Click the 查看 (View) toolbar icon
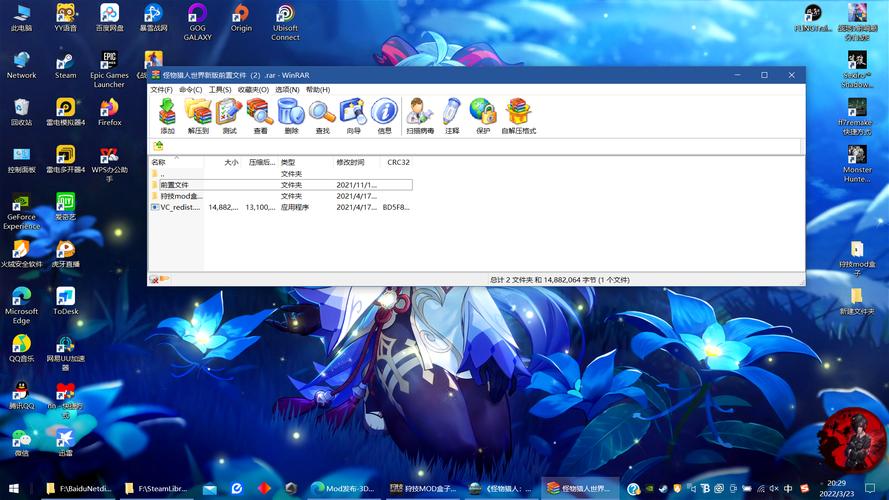The height and width of the screenshot is (500, 889). click(260, 116)
